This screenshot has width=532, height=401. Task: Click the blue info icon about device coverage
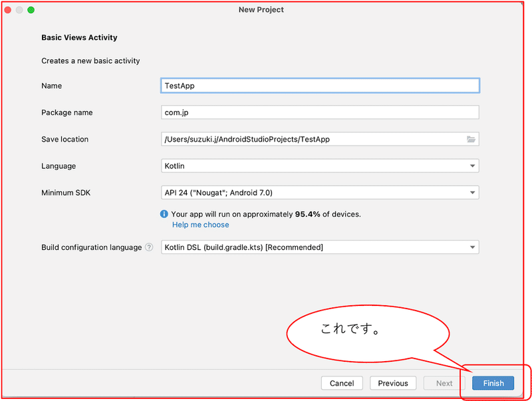pyautogui.click(x=164, y=214)
